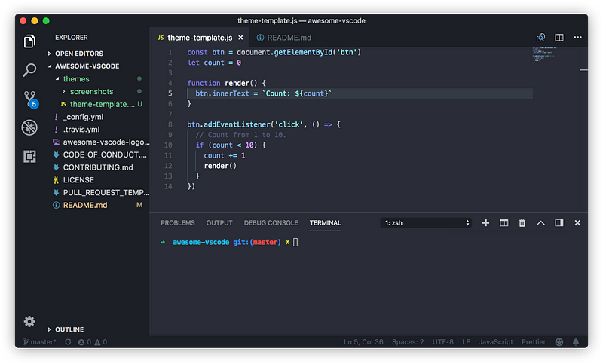Open the 1: zsh terminal dropdown
The height and width of the screenshot is (364, 603).
[426, 223]
